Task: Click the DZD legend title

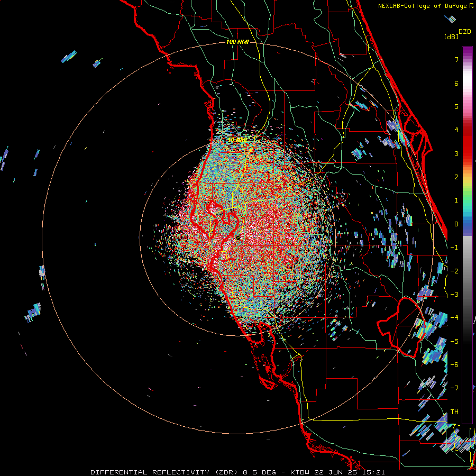Action: (x=465, y=32)
